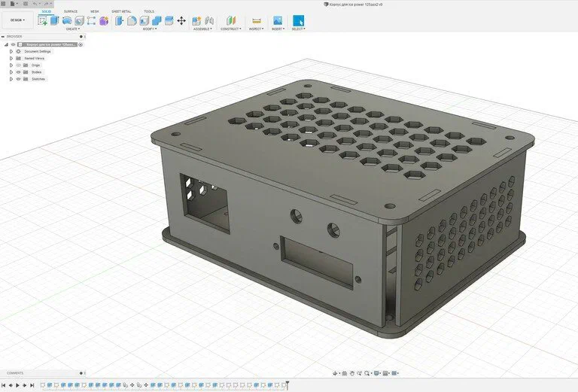Step timeline back one feature
The image size is (578, 392).
(11, 385)
